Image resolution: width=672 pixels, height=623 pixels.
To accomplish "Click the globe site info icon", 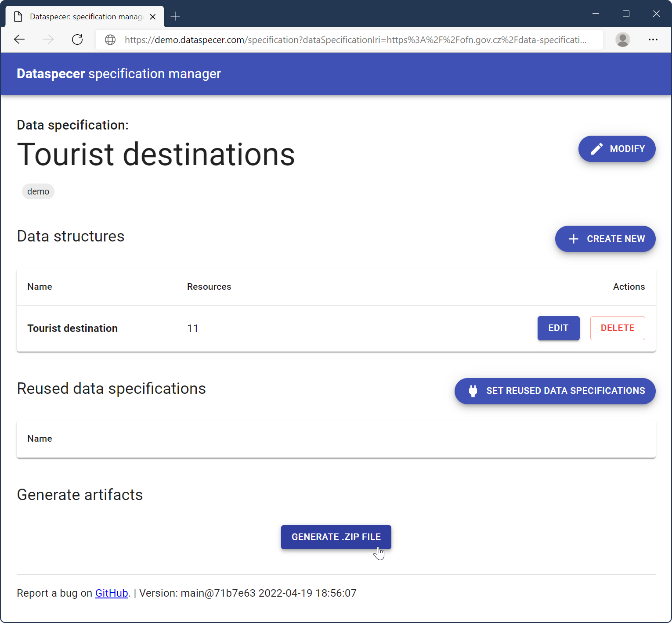I will point(110,40).
